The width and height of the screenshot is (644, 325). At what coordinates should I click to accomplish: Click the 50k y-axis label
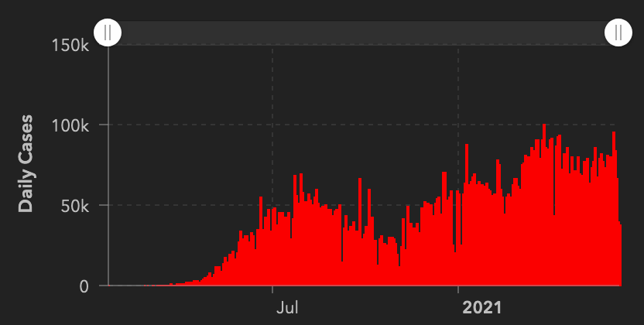pyautogui.click(x=76, y=206)
